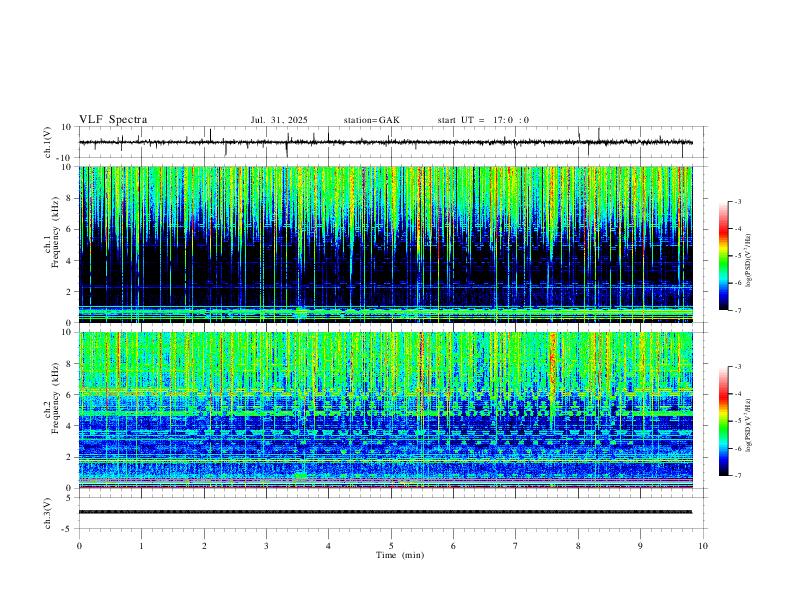Click the 'ch.3(V)' axis label
Screen dimensions: 792x612
[x=48, y=513]
